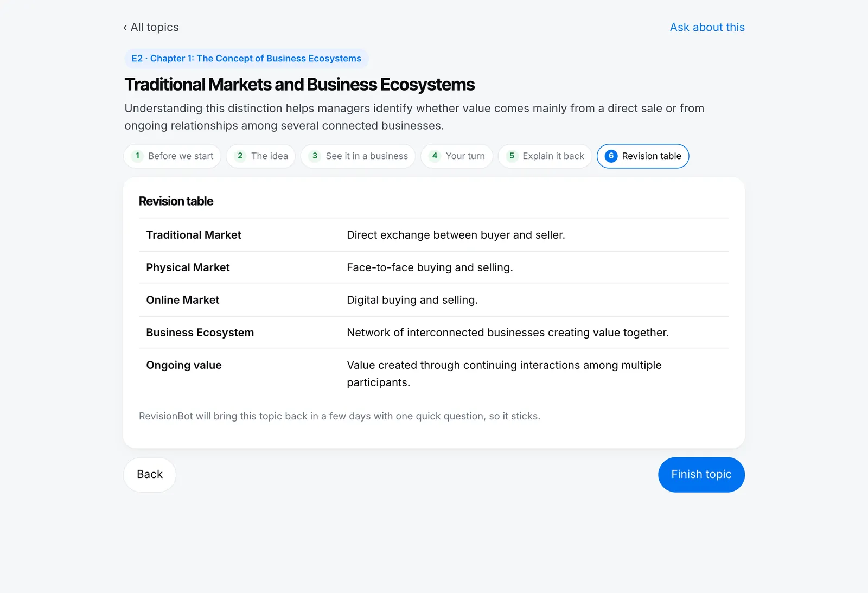This screenshot has width=868, height=593.
Task: Click the number 4 step badge
Action: 435,156
